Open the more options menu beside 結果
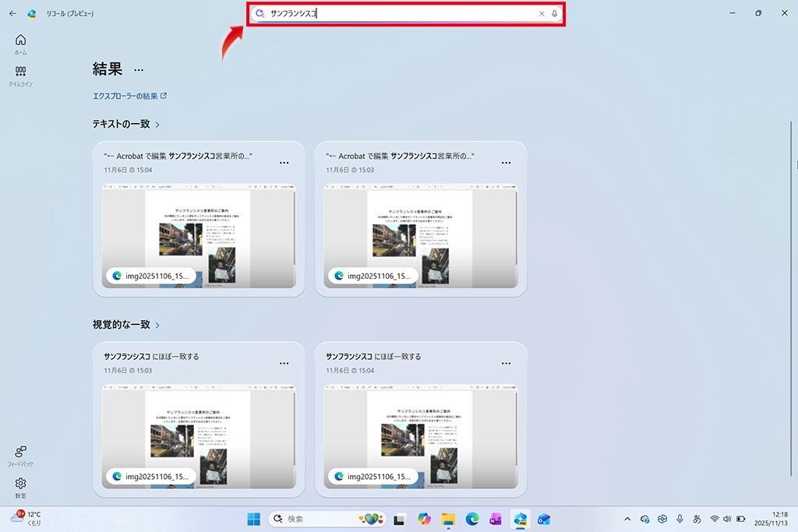The width and height of the screenshot is (798, 532). pyautogui.click(x=139, y=69)
